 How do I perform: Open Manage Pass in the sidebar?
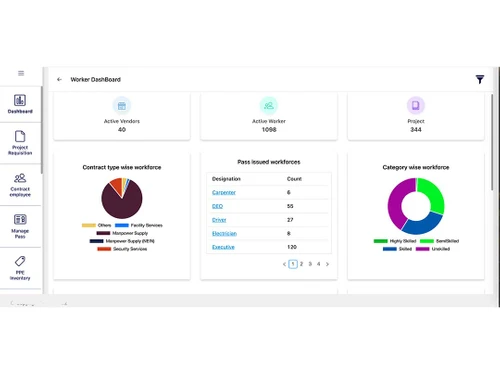(20, 226)
